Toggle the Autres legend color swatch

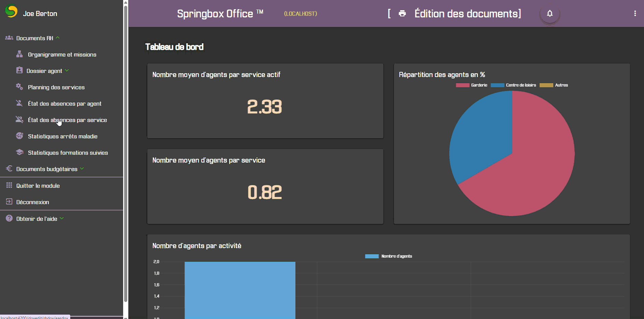(546, 85)
